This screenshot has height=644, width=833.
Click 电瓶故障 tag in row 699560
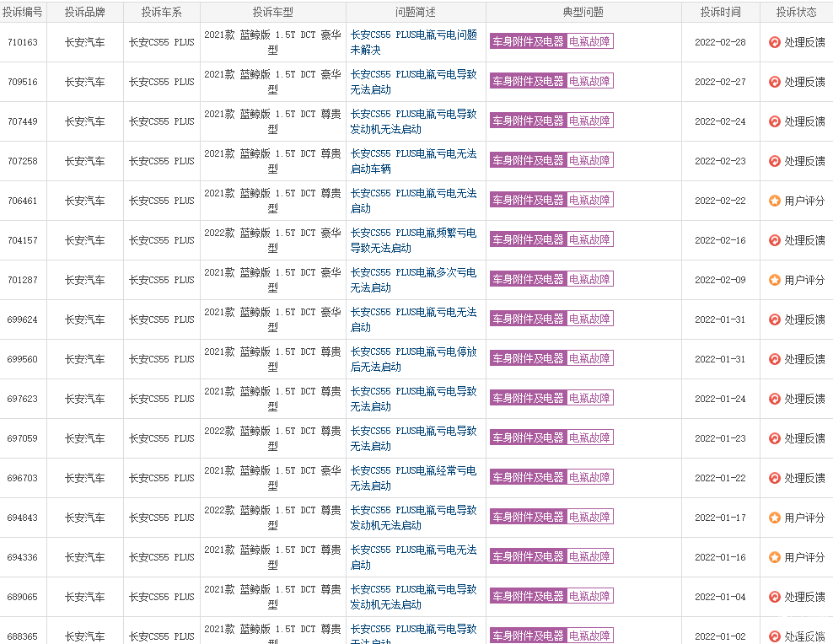[x=589, y=358]
